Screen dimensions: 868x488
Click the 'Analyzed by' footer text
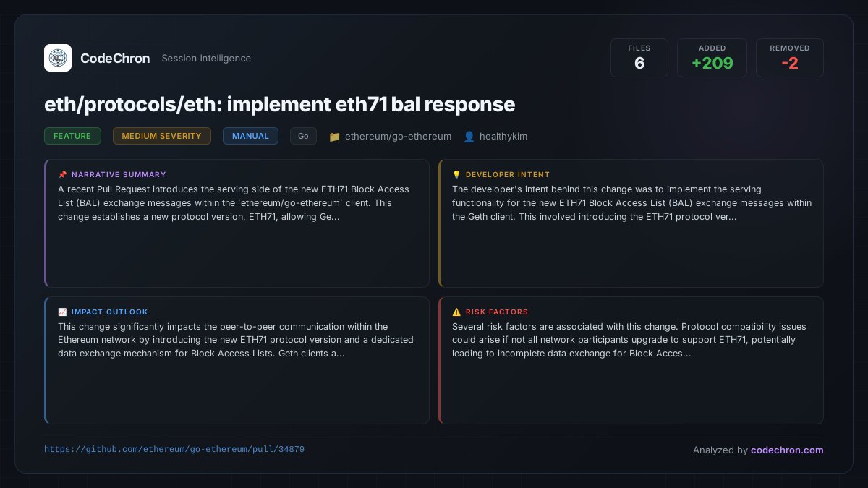[x=720, y=450]
